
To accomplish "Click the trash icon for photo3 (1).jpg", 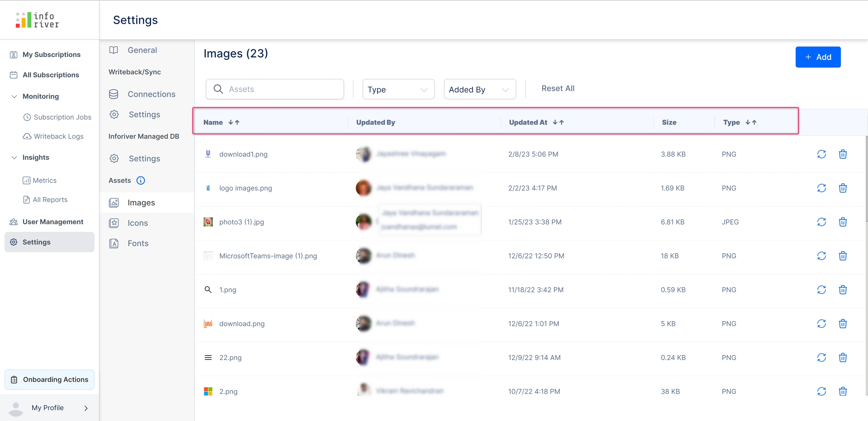I will 843,222.
